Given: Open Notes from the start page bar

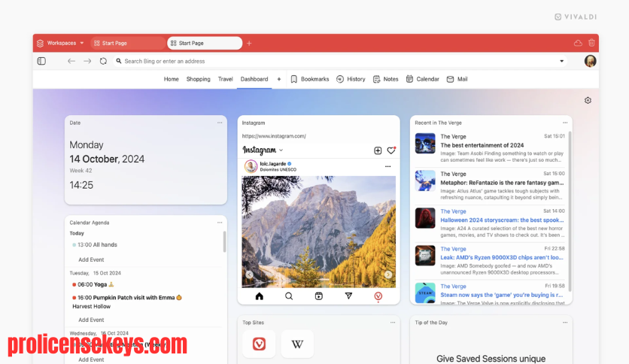Looking at the screenshot, I should [x=385, y=79].
